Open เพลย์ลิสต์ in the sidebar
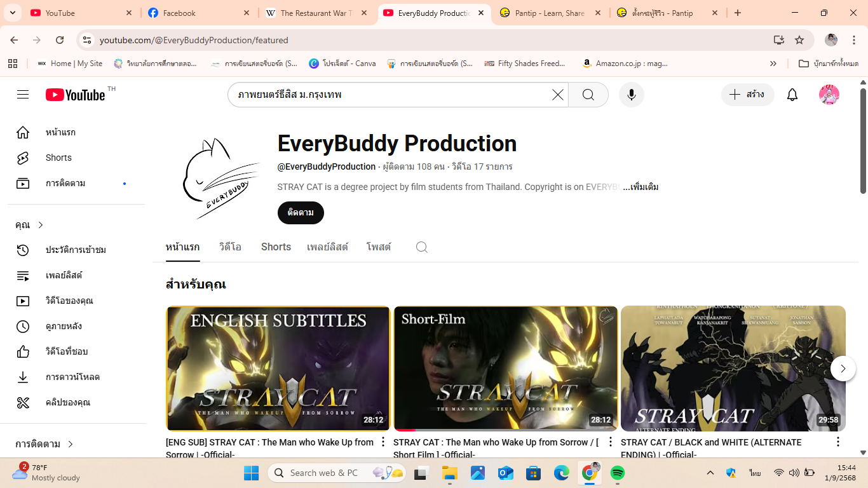 coord(76,275)
